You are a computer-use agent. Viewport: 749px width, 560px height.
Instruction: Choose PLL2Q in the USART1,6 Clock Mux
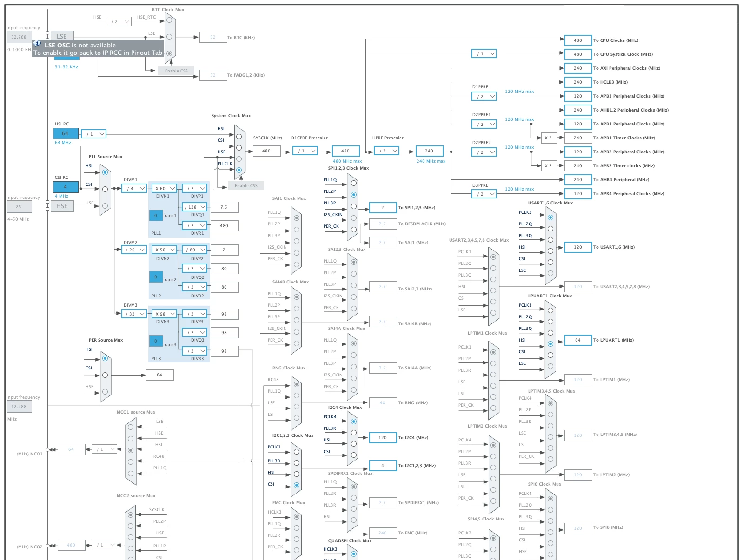point(550,229)
